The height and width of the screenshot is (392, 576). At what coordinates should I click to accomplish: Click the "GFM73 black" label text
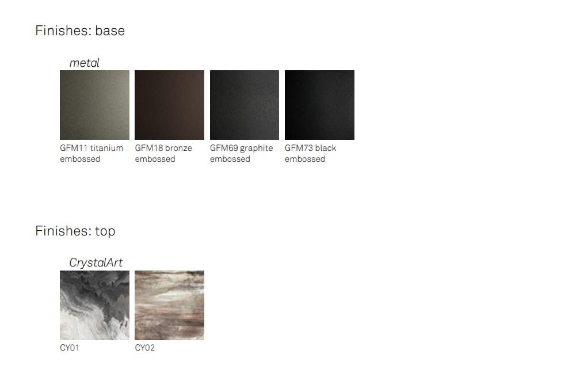pyautogui.click(x=310, y=148)
